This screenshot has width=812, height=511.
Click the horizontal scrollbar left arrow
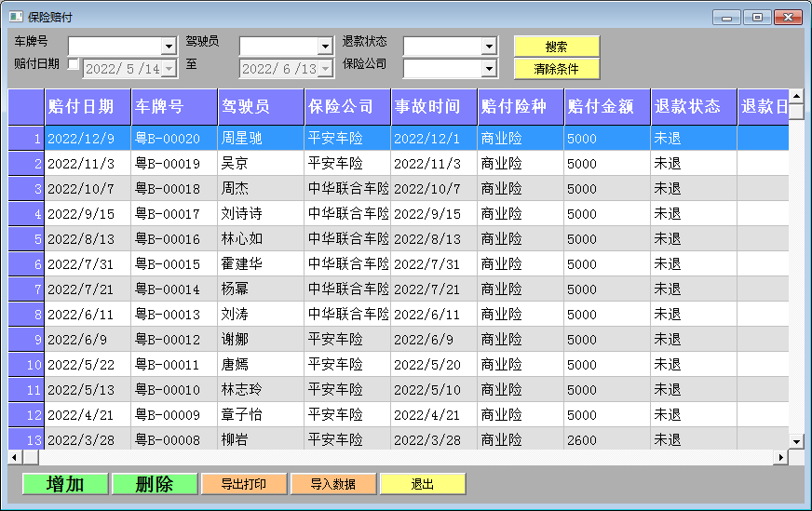tap(15, 457)
